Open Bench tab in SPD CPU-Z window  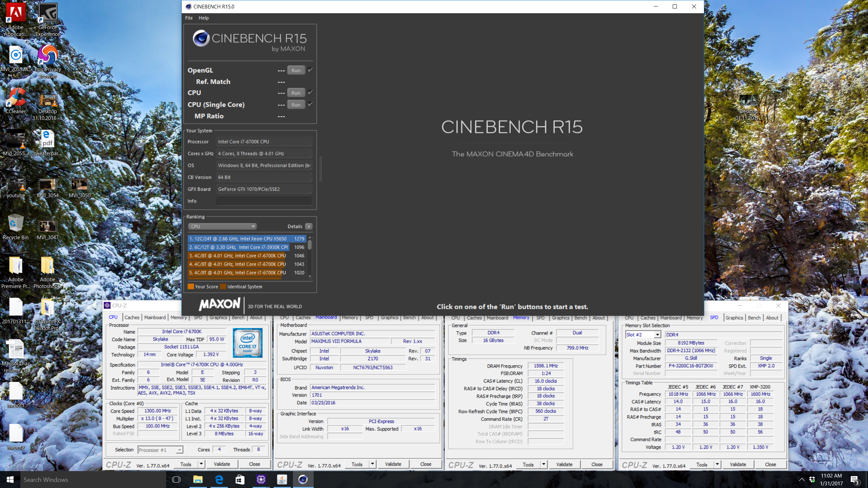pyautogui.click(x=754, y=318)
